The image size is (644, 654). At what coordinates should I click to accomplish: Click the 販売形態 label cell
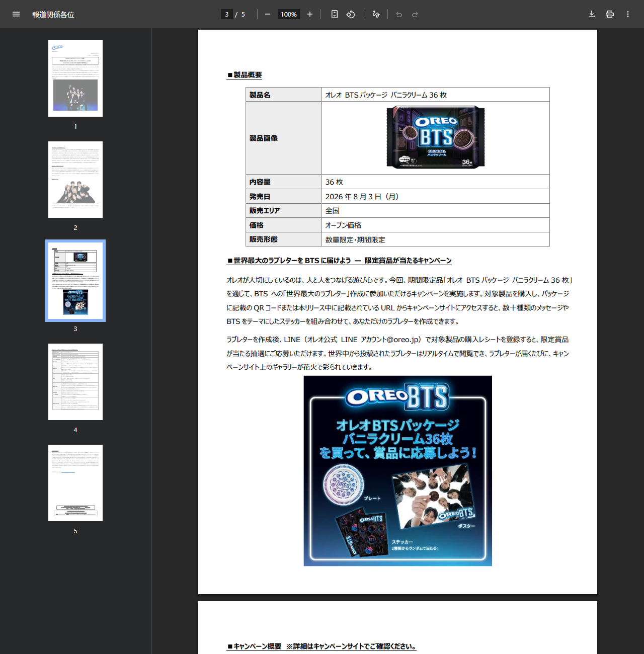click(284, 239)
